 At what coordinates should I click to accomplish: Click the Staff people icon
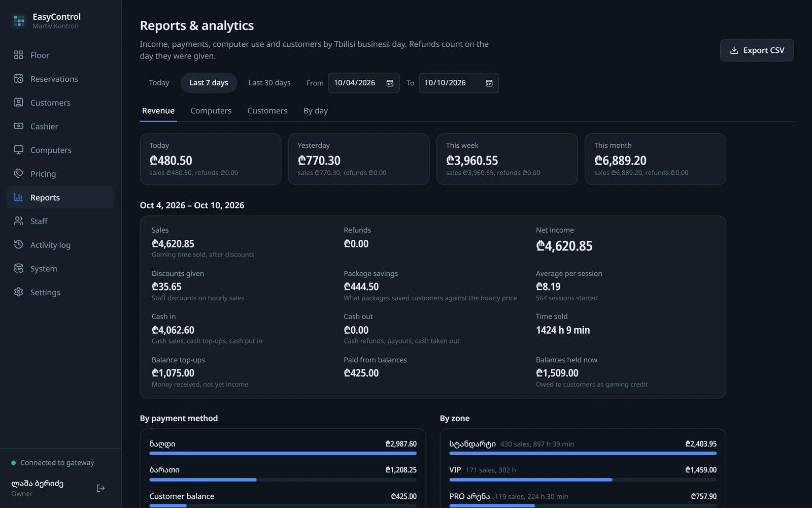(x=19, y=221)
